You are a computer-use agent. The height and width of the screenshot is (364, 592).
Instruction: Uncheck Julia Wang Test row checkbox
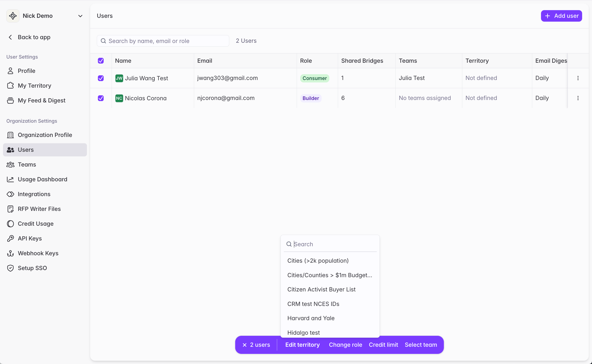click(x=101, y=78)
